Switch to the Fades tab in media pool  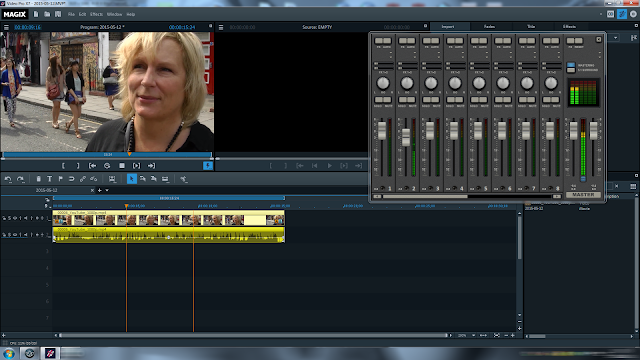click(x=489, y=27)
